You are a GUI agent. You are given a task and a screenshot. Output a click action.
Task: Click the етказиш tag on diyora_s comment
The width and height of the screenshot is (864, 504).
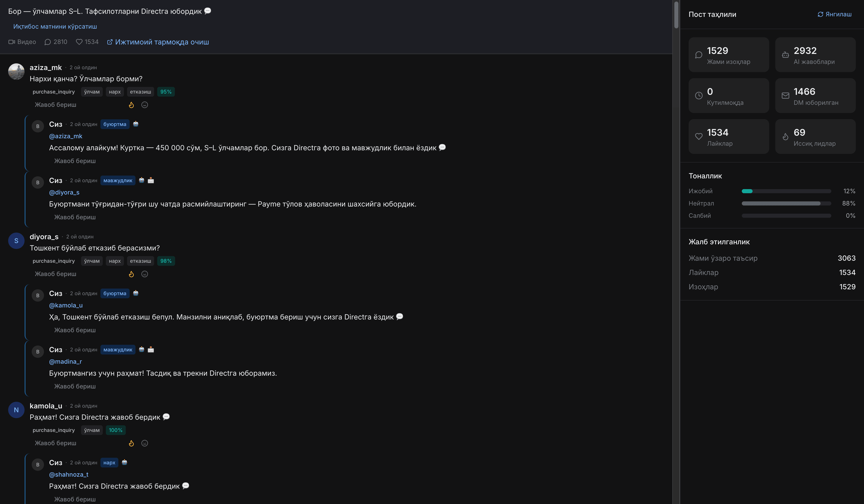click(x=141, y=261)
